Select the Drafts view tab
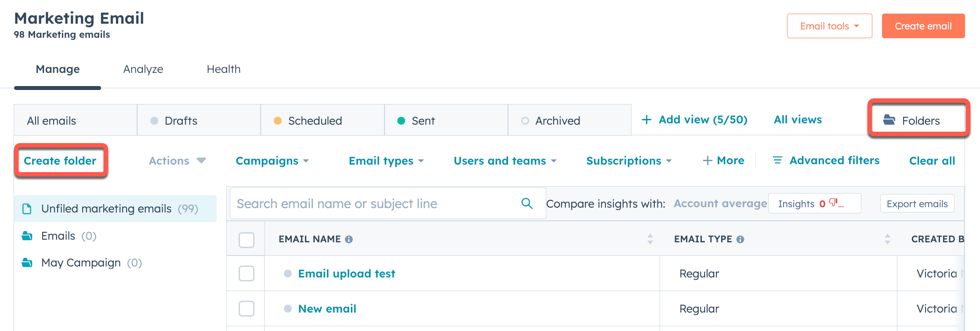This screenshot has height=331, width=980. tap(199, 120)
